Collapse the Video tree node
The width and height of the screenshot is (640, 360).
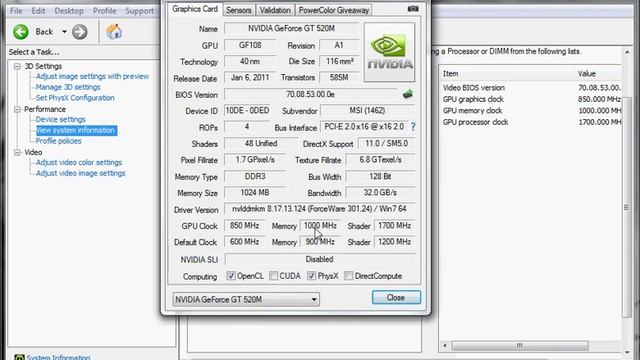pyautogui.click(x=17, y=152)
